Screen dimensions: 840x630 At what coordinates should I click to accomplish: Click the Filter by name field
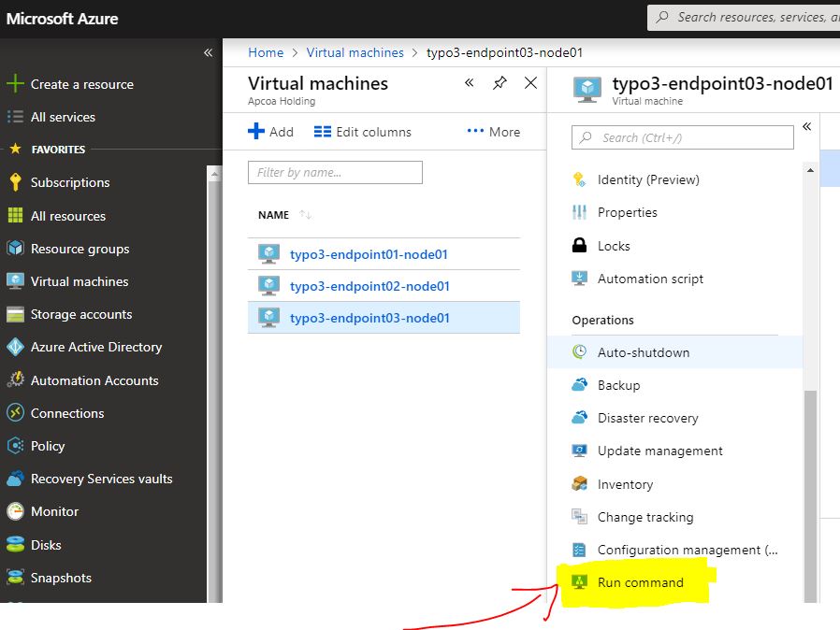point(335,172)
